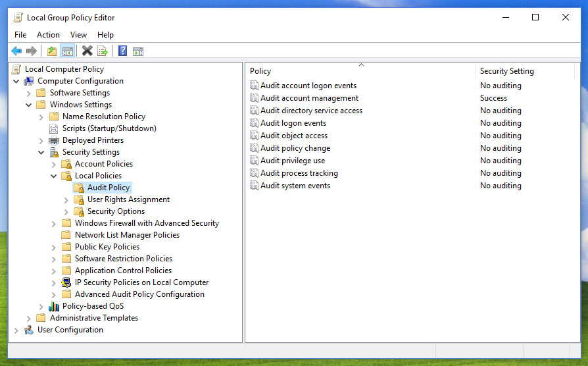Open the File menu
Viewport: 588px width, 366px height.
(x=20, y=35)
